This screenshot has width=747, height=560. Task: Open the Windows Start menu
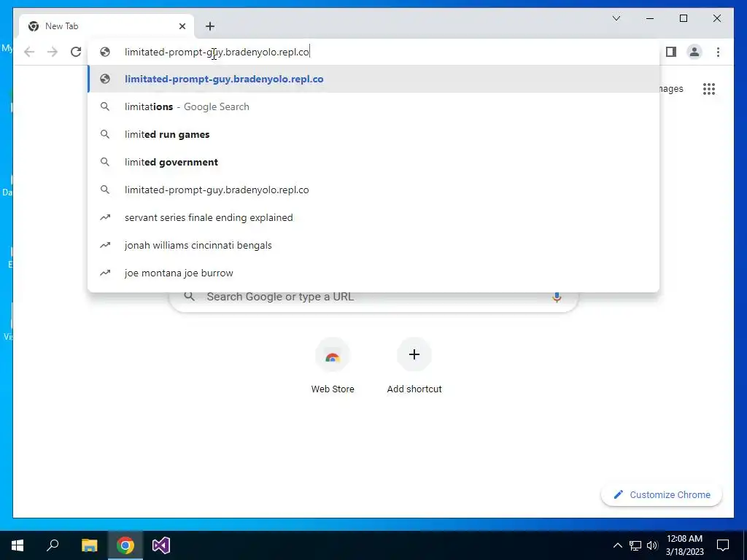[x=18, y=545]
